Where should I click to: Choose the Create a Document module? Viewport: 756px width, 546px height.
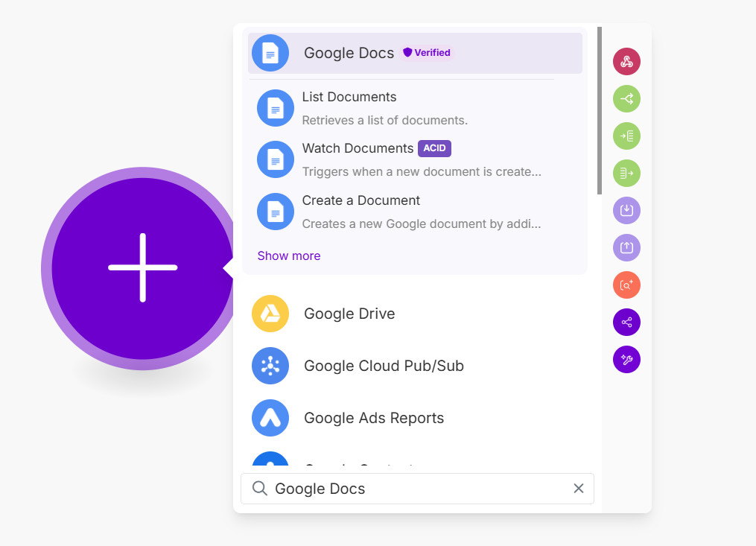coord(415,212)
